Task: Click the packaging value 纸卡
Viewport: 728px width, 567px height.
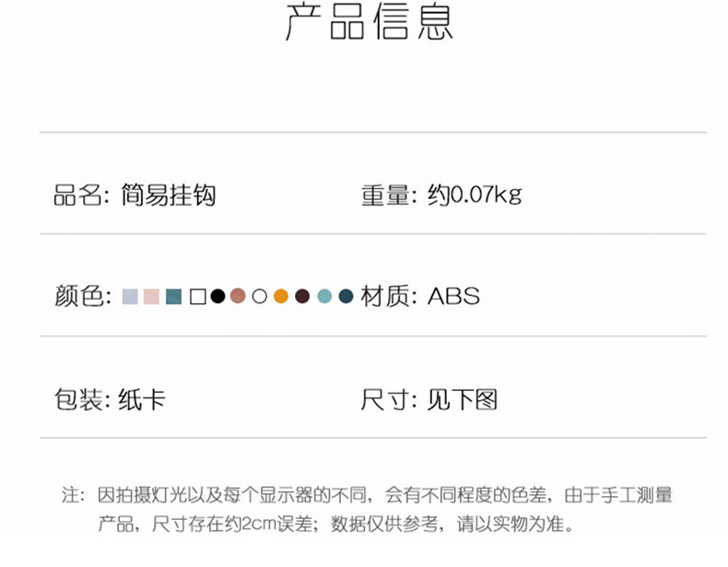Action: tap(142, 399)
